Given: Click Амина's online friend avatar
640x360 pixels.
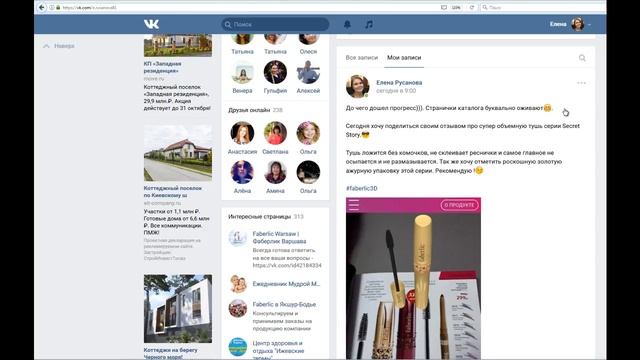Looking at the screenshot, I should click(275, 172).
